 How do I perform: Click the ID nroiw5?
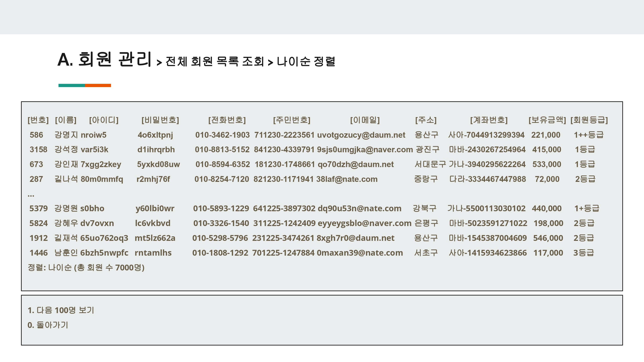[94, 135]
